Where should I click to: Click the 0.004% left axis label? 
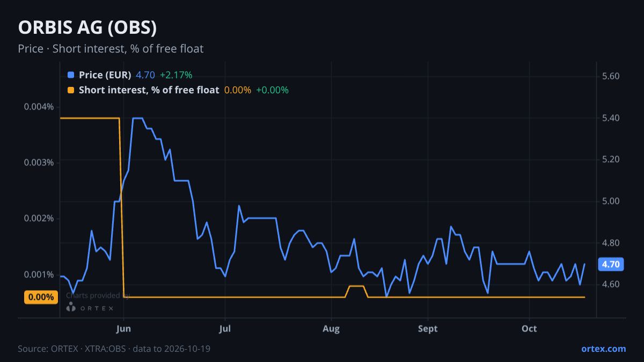pos(39,107)
